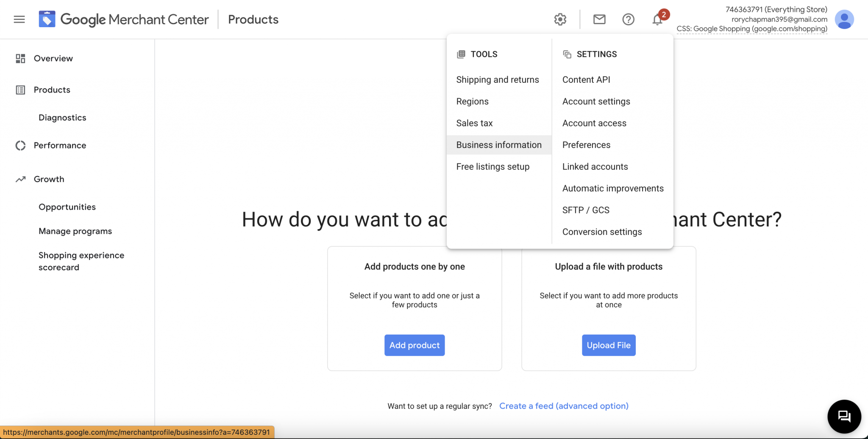Choose Shipping and returns menu item
Image resolution: width=868 pixels, height=439 pixels.
pos(498,80)
